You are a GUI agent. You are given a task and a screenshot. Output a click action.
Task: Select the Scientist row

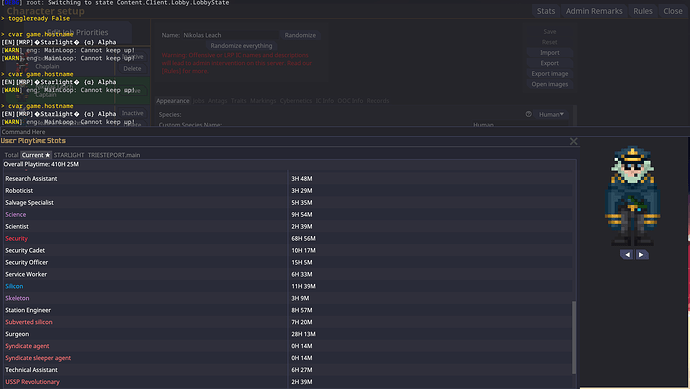(x=288, y=226)
